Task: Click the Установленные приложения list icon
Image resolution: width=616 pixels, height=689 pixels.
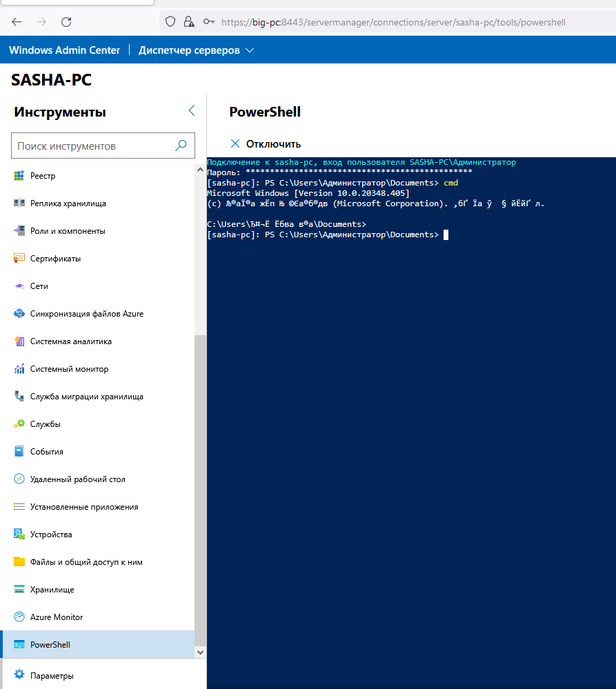Action: [x=19, y=507]
